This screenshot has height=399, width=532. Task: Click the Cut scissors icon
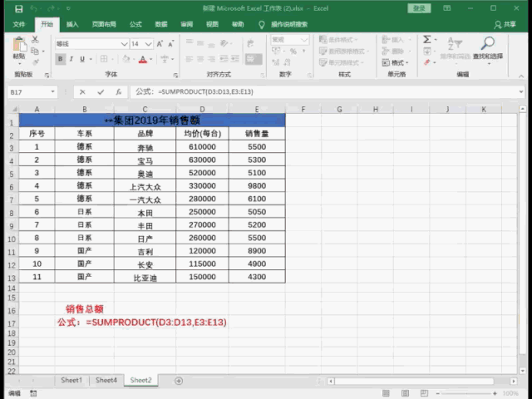coord(35,39)
